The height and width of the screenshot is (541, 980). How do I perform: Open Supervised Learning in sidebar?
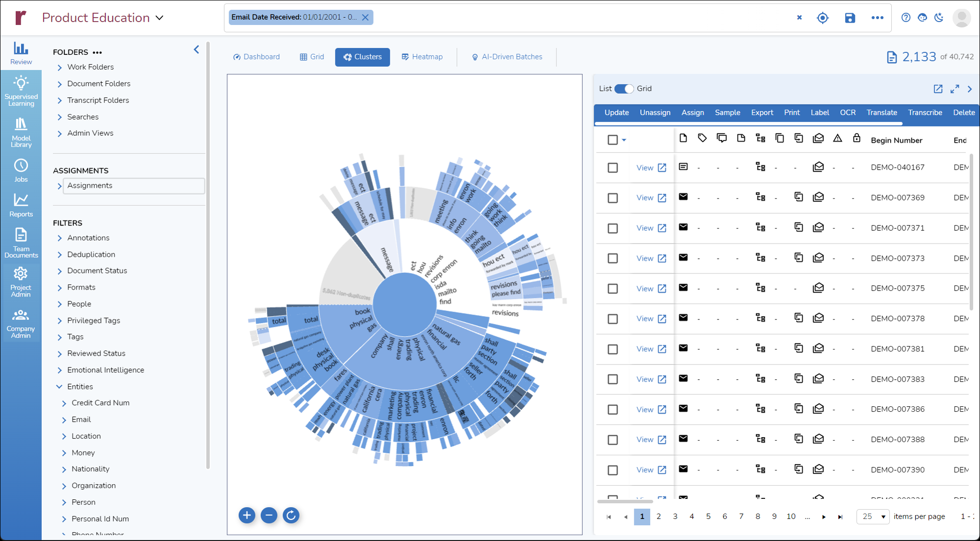coord(21,90)
